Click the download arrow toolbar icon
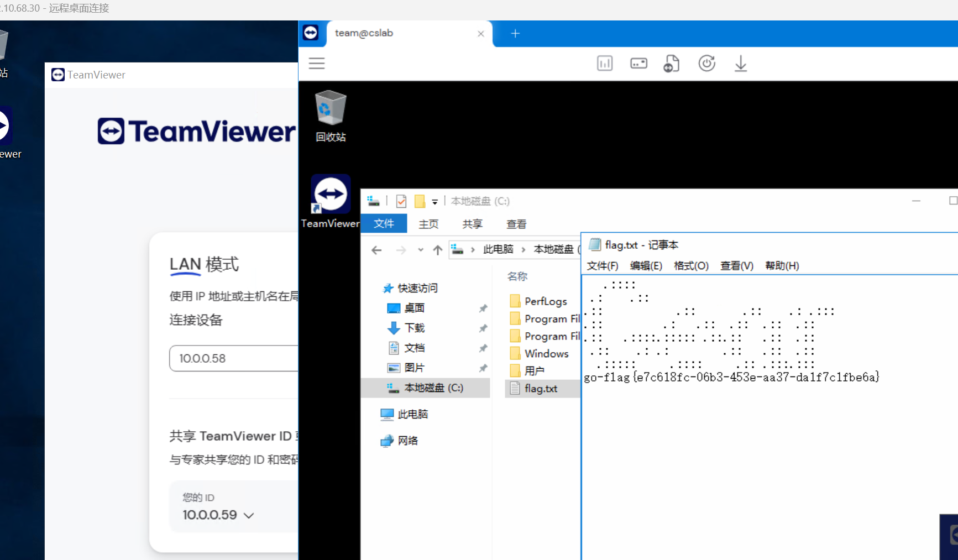This screenshot has width=958, height=560. (741, 64)
